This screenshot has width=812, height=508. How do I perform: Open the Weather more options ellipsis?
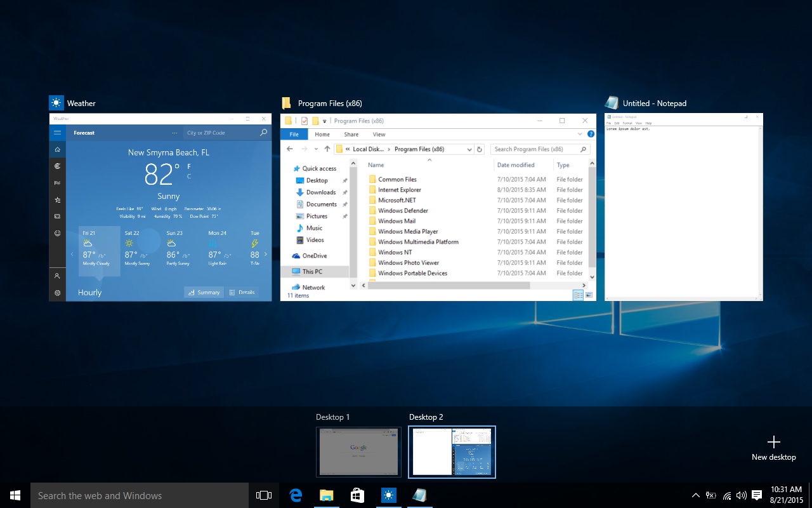[x=174, y=133]
